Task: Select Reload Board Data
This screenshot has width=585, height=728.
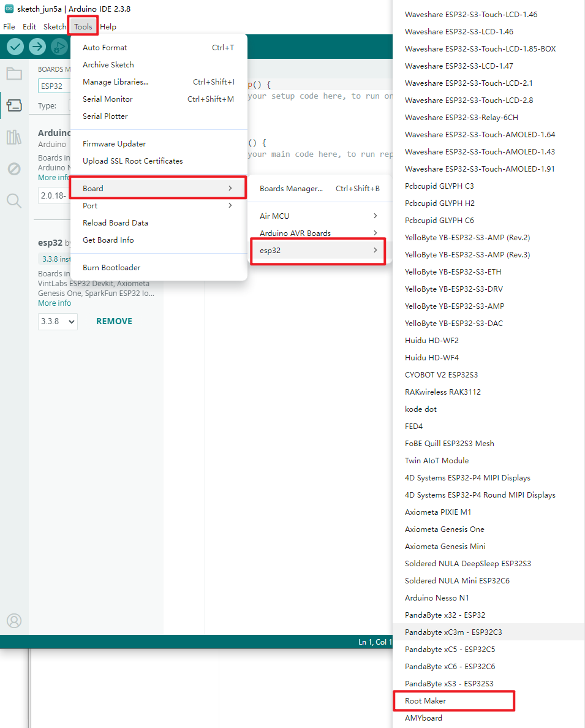Action: tap(158, 222)
